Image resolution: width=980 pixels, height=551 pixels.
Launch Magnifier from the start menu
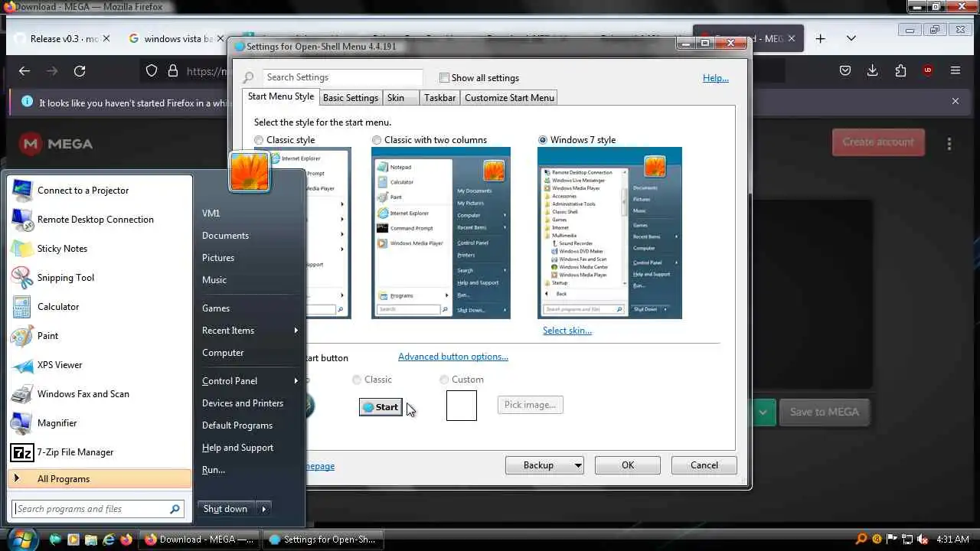click(100, 423)
